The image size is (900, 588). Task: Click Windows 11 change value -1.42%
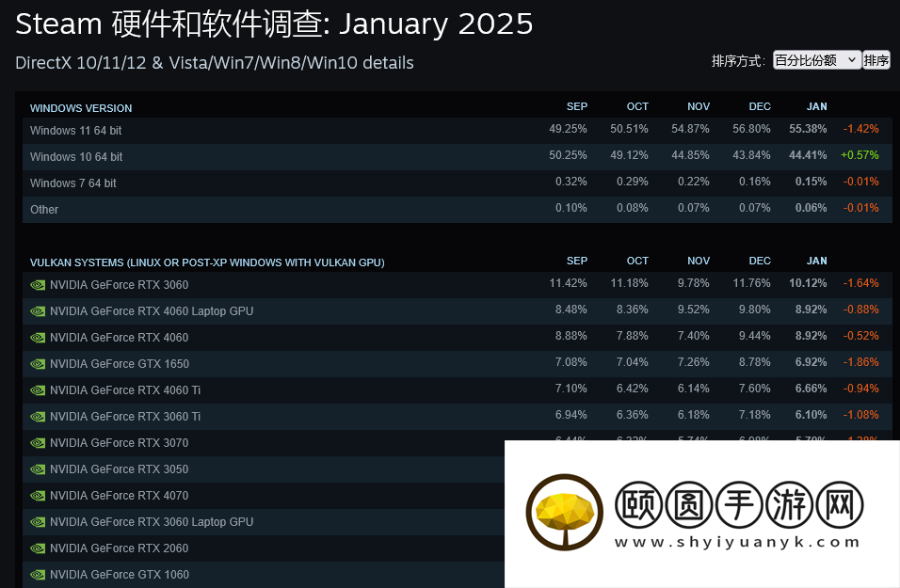click(860, 129)
